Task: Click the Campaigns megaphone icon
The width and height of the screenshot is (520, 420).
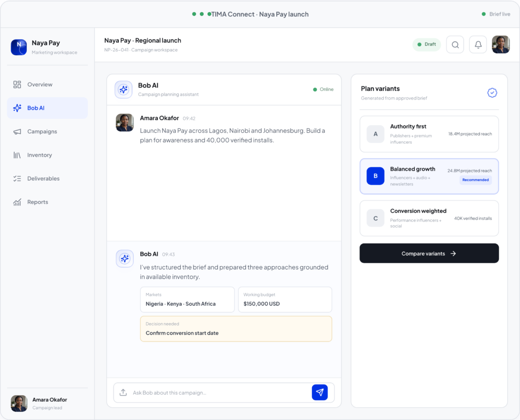Action: coord(17,131)
